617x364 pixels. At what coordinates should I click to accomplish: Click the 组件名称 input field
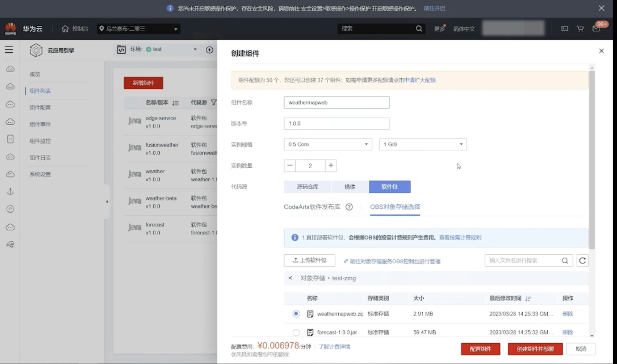click(x=337, y=103)
